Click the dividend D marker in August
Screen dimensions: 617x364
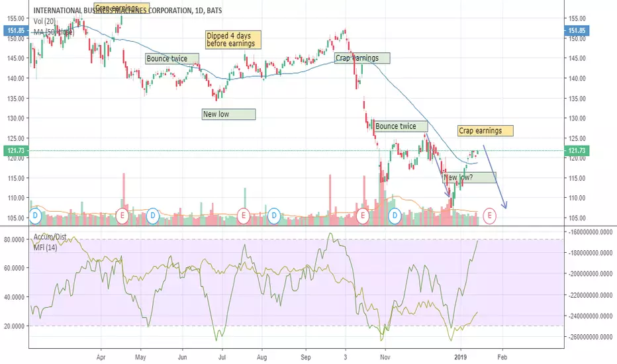pos(274,216)
